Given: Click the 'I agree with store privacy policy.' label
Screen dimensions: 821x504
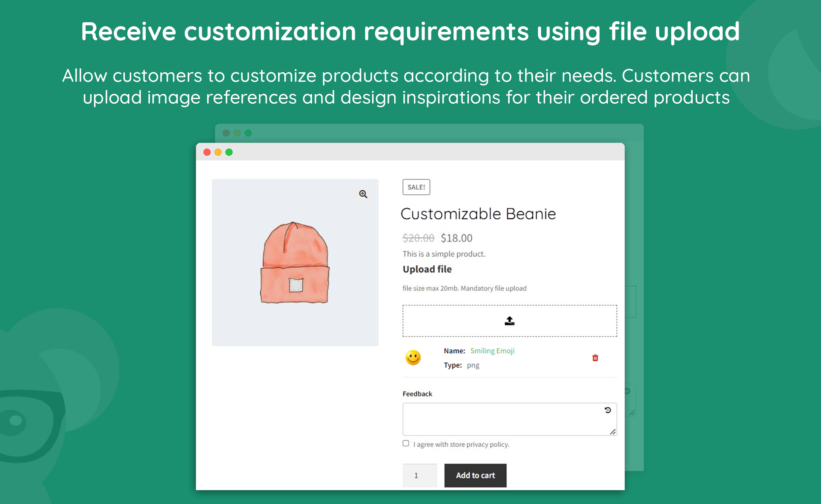Looking at the screenshot, I should point(461,444).
